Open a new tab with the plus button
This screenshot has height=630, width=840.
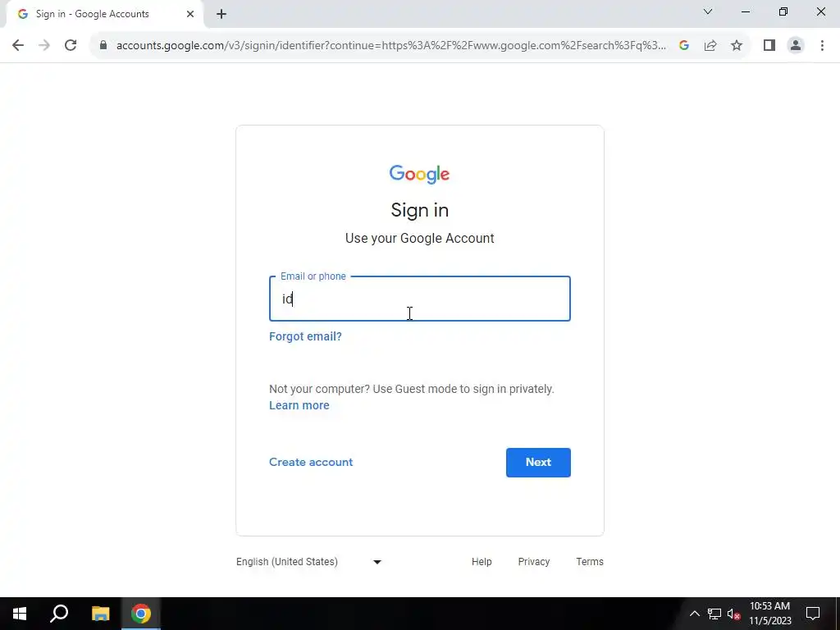(221, 14)
